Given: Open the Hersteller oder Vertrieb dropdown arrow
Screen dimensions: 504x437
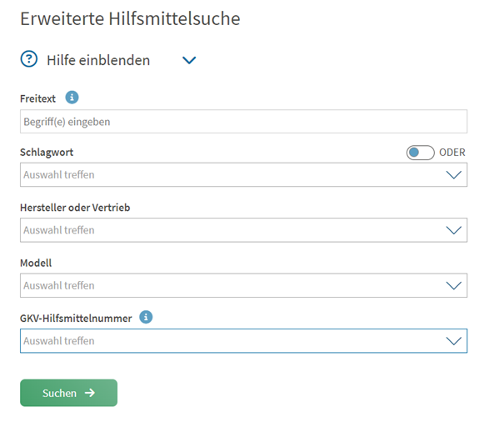Looking at the screenshot, I should tap(453, 230).
